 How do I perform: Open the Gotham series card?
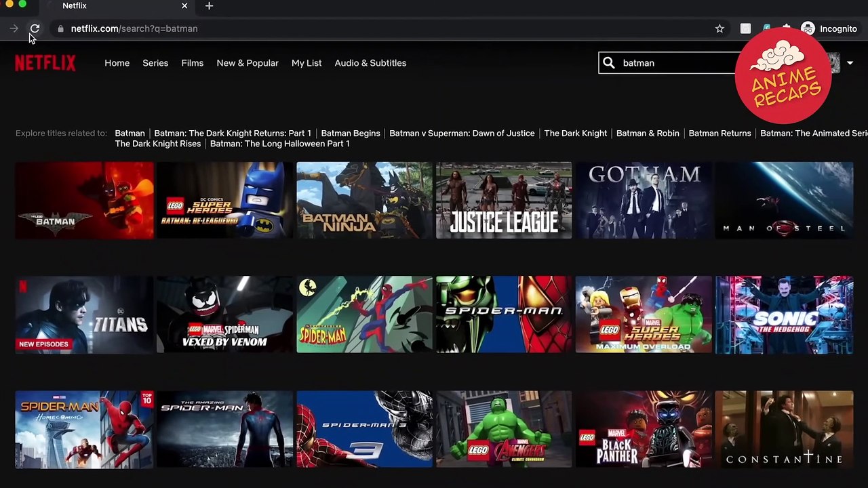pos(644,200)
